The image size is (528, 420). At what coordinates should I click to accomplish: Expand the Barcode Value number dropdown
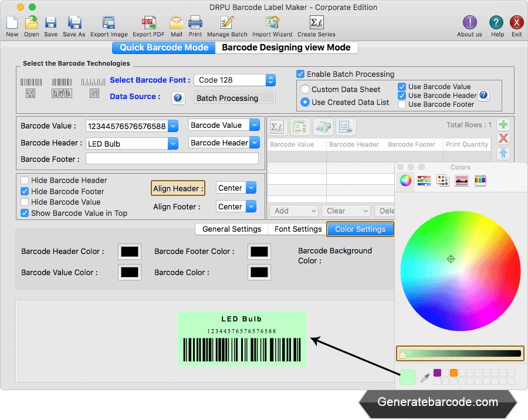tap(172, 126)
